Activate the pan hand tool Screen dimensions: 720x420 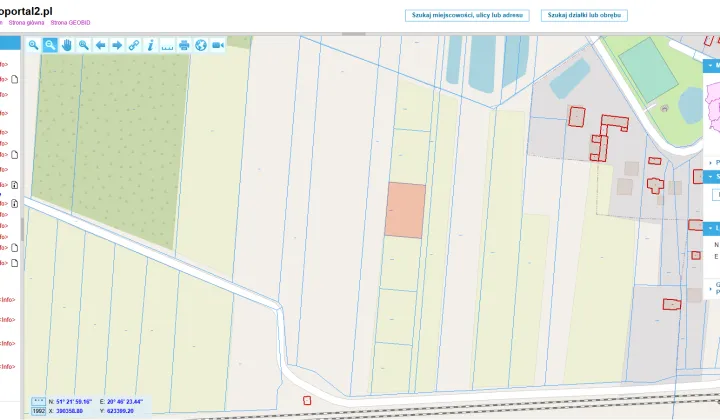[x=67, y=45]
